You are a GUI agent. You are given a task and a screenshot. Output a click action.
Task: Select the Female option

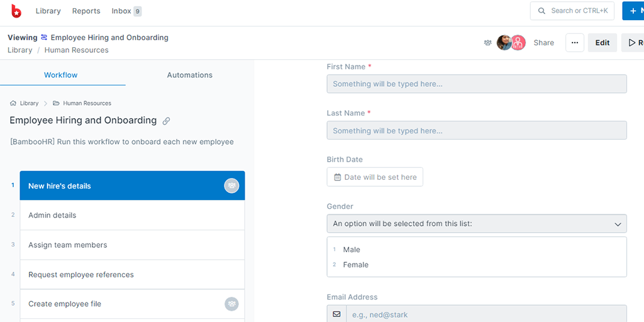[356, 265]
